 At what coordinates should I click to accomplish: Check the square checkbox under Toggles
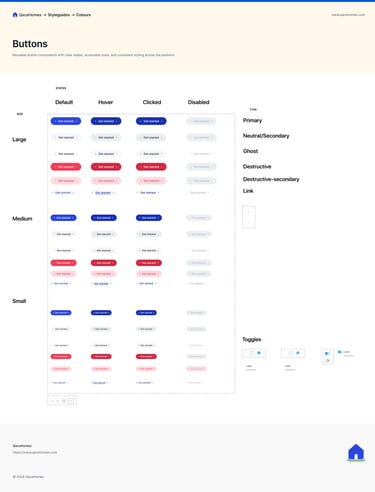[x=252, y=353]
